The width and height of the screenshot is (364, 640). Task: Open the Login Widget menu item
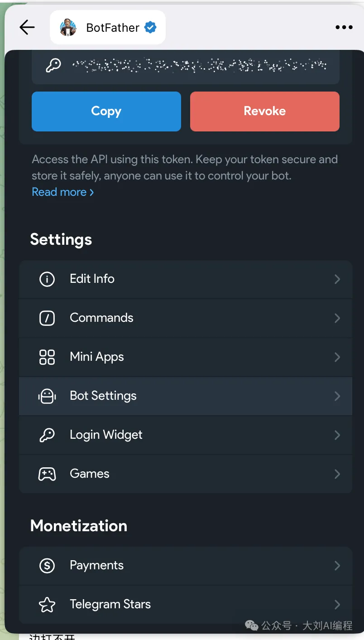tap(106, 435)
